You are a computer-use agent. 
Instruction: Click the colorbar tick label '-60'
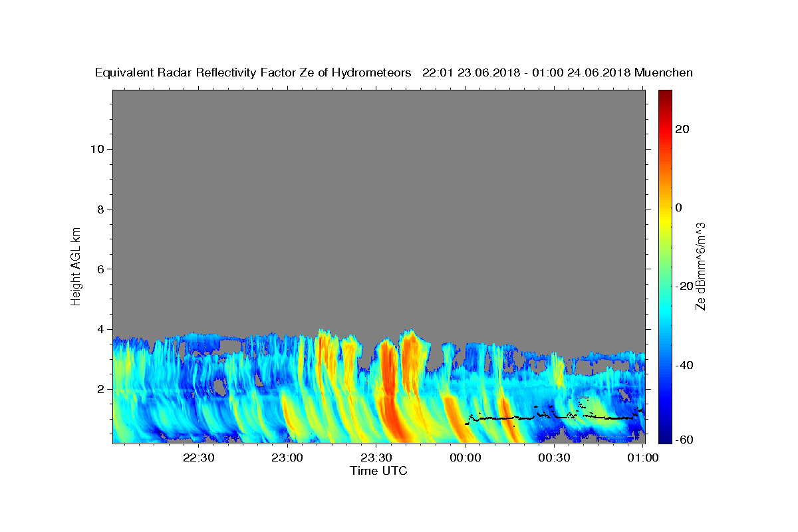click(683, 440)
